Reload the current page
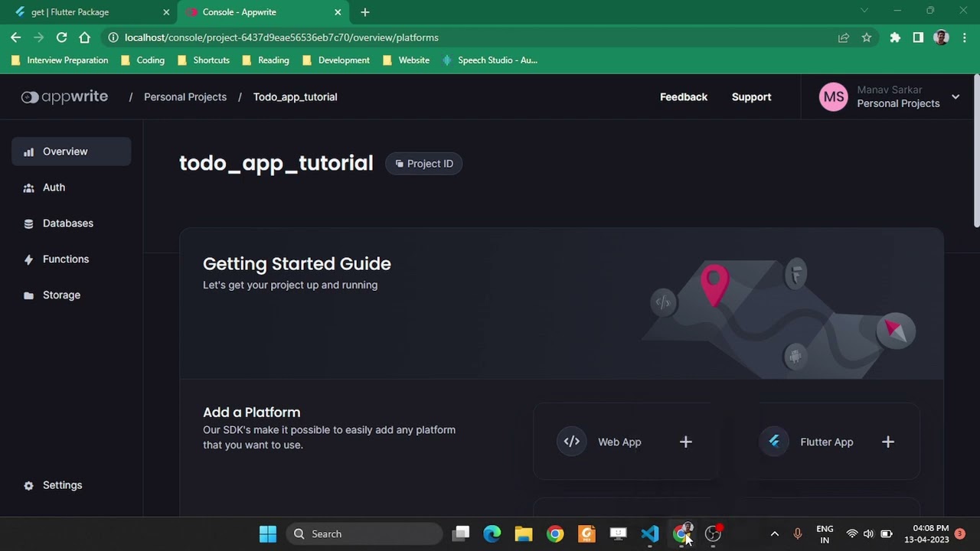This screenshot has width=980, height=551. click(62, 37)
